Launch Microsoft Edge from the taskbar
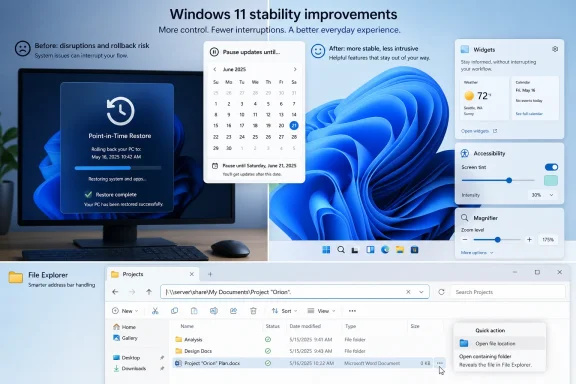 [385, 250]
